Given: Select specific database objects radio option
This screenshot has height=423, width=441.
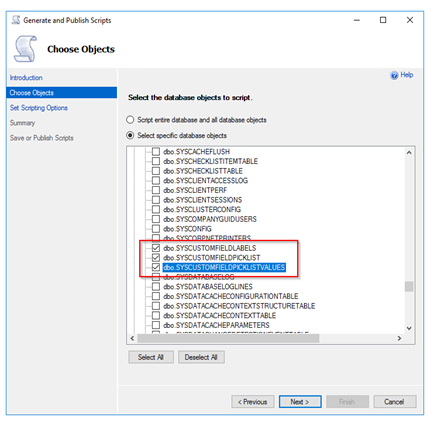Looking at the screenshot, I should coord(130,135).
